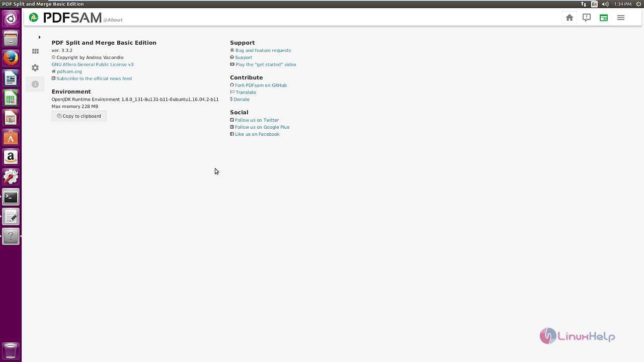644x362 pixels.
Task: Open LibreOffice Impress from launcher
Action: 11,118
